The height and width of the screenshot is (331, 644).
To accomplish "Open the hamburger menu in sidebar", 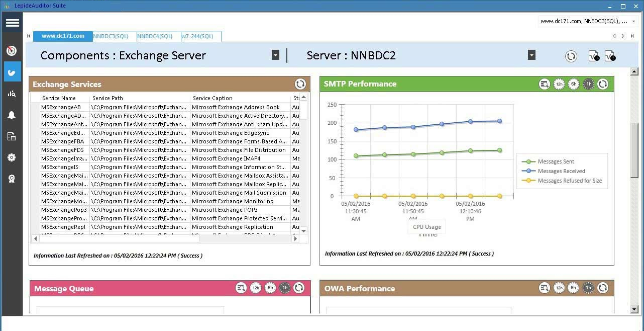I will point(13,23).
